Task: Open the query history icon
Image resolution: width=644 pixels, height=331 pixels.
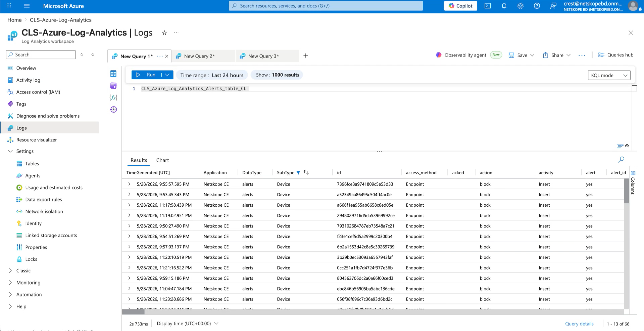Action: coord(113,109)
